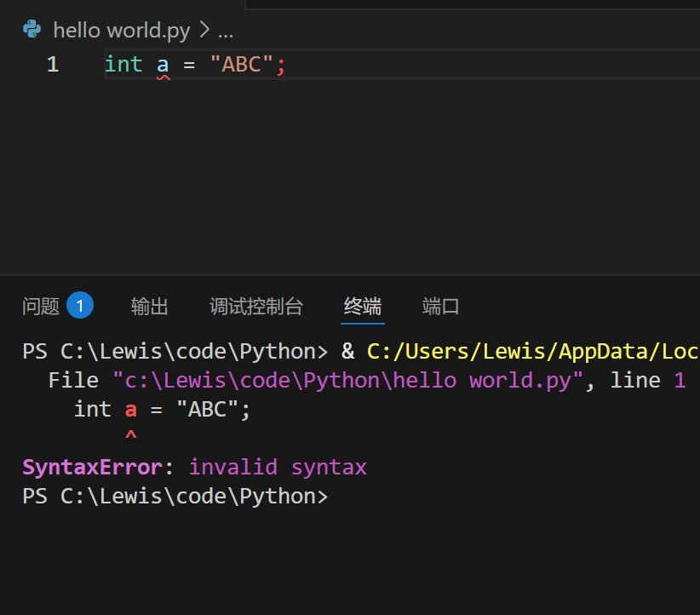
Task: Select the hello world.py breadcrumb item
Action: click(x=121, y=31)
